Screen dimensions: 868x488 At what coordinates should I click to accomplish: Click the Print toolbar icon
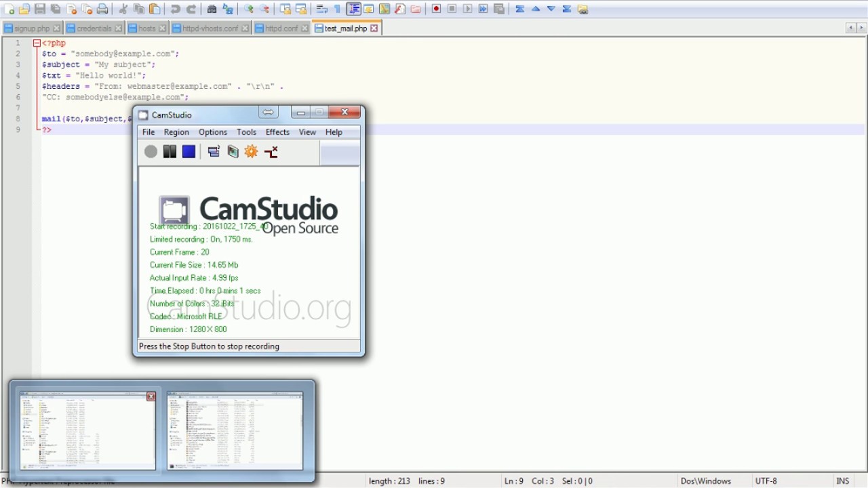click(x=102, y=9)
